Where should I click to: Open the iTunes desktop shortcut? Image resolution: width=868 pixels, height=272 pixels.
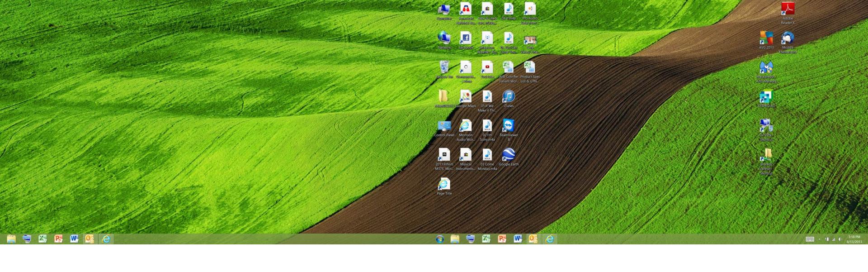[509, 97]
